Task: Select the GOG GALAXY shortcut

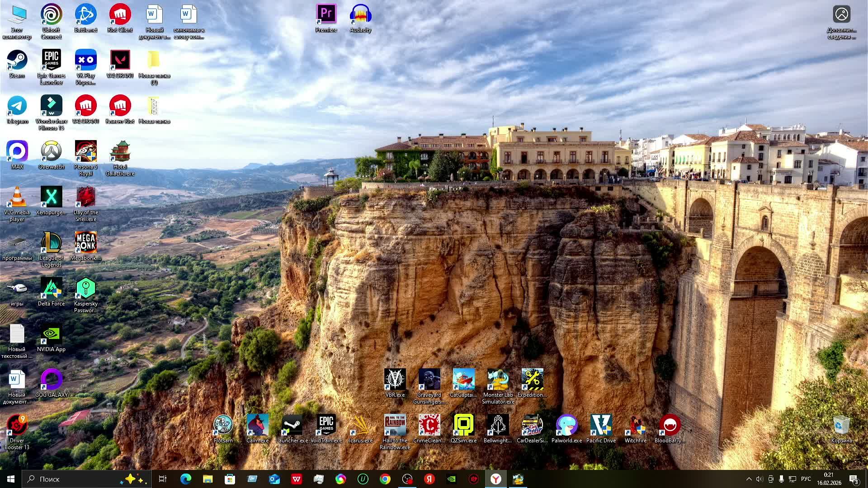Action: click(x=51, y=380)
